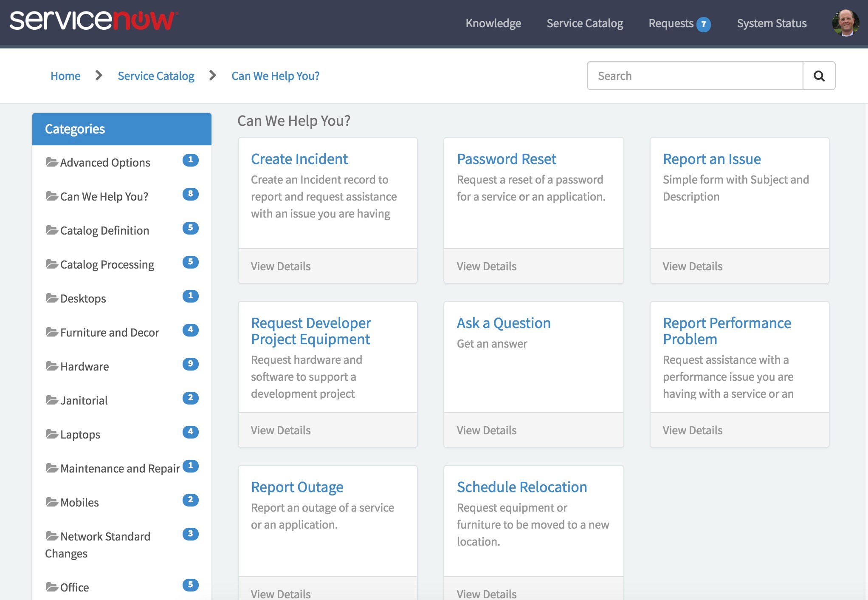The image size is (868, 600).
Task: Open the Create Incident item
Action: pos(299,159)
